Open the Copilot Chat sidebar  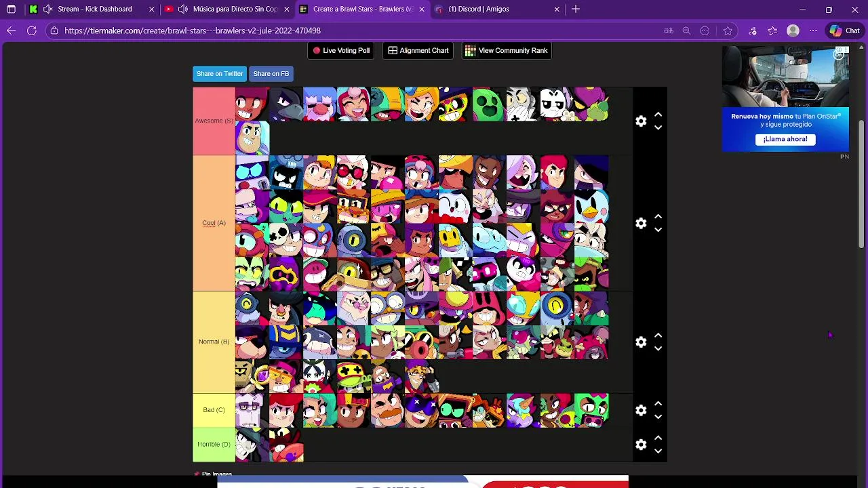point(845,30)
